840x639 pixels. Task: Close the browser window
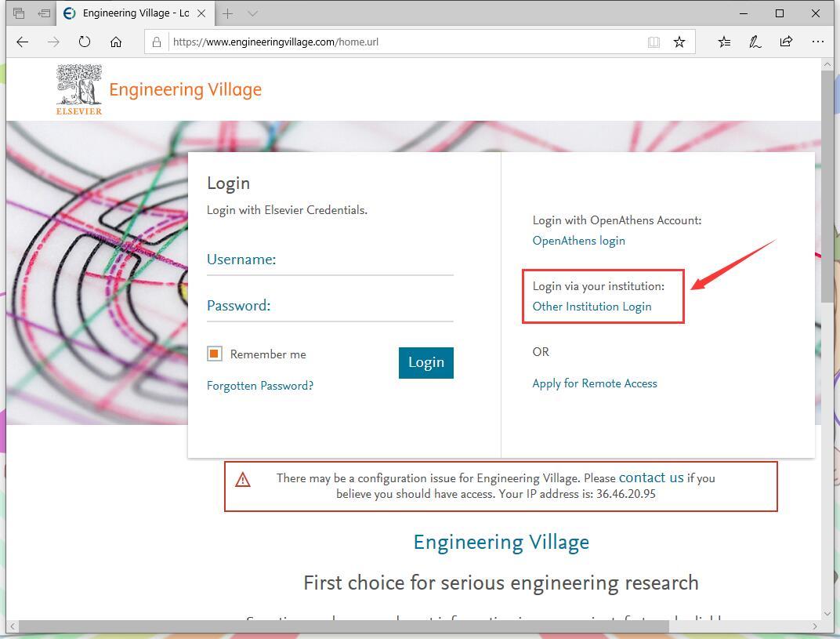pos(816,13)
